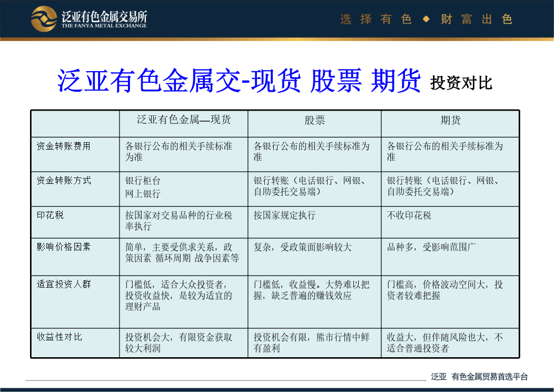Viewport: 554px width, 392px height.
Task: Click the "按国家对交易品种的行业税率执行" cell
Action: (184, 222)
